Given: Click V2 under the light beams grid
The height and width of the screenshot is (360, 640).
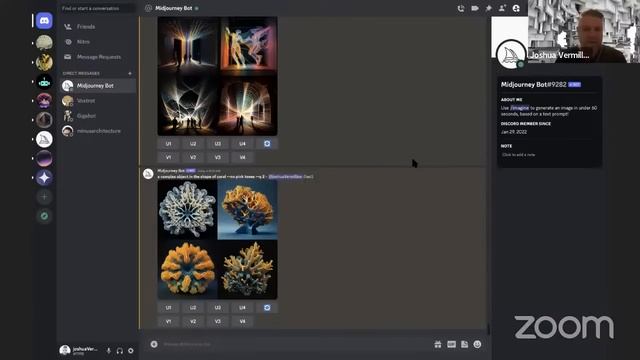Looking at the screenshot, I should point(193,157).
